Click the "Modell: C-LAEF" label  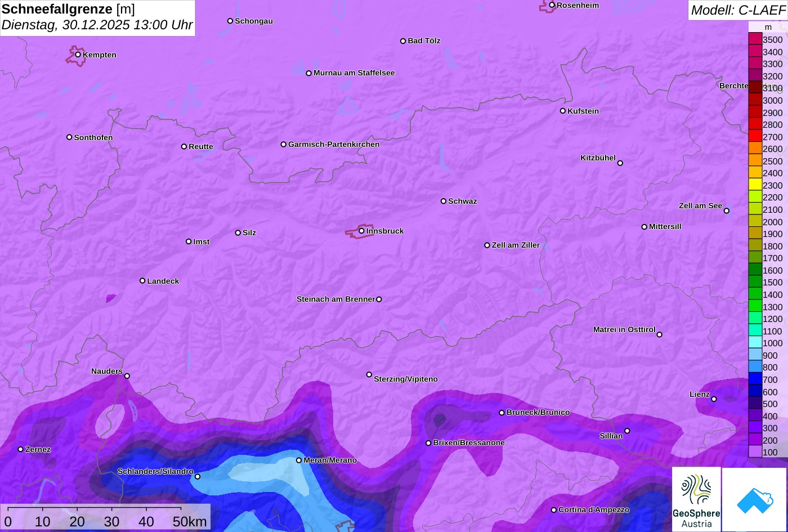pos(737,10)
